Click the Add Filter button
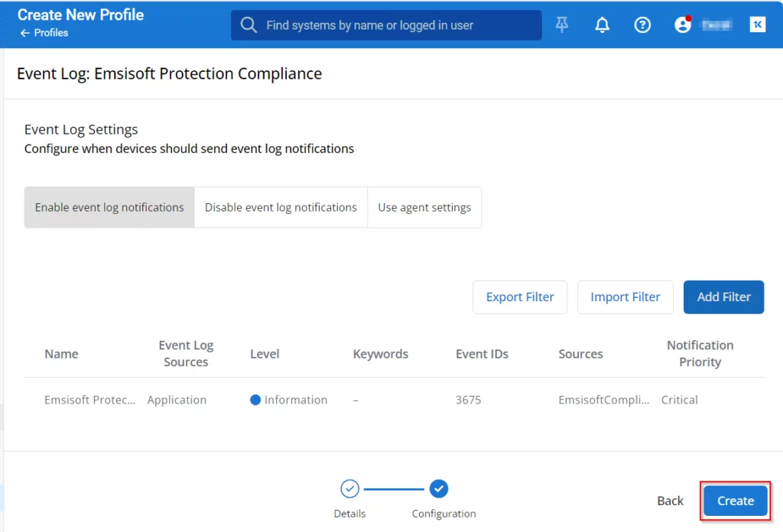Screen dimensions: 783x532 tap(723, 297)
